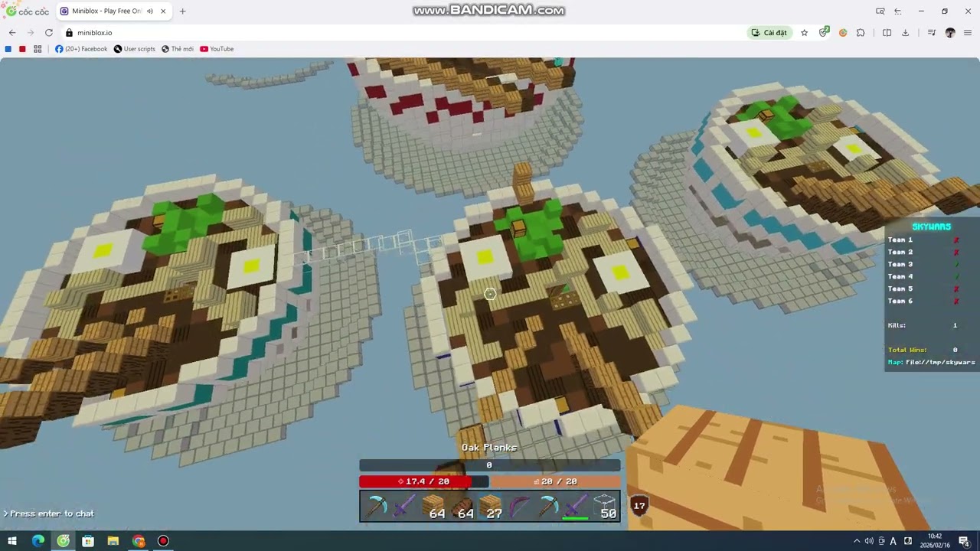Toggle the browser split view panel
980x551 pixels.
(887, 33)
